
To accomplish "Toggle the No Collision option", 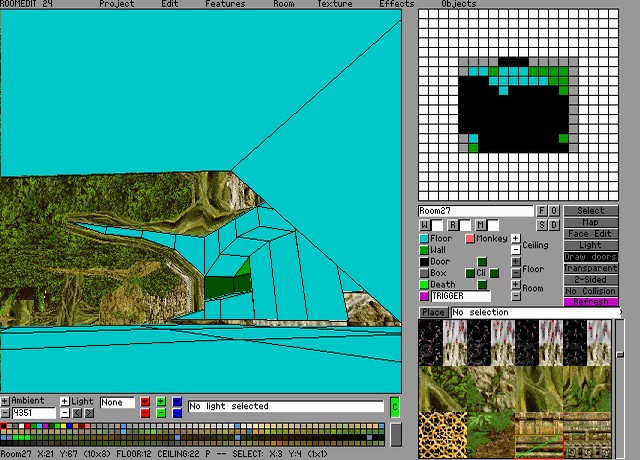I will (590, 291).
